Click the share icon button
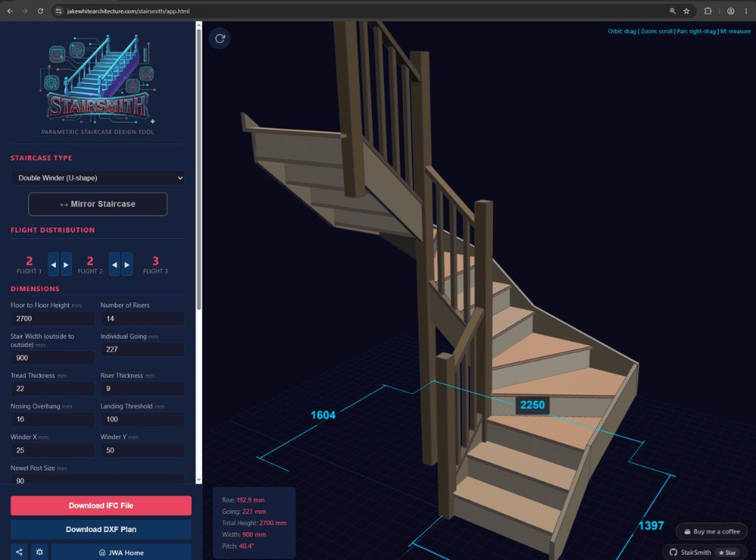Image resolution: width=756 pixels, height=560 pixels. coord(20,552)
